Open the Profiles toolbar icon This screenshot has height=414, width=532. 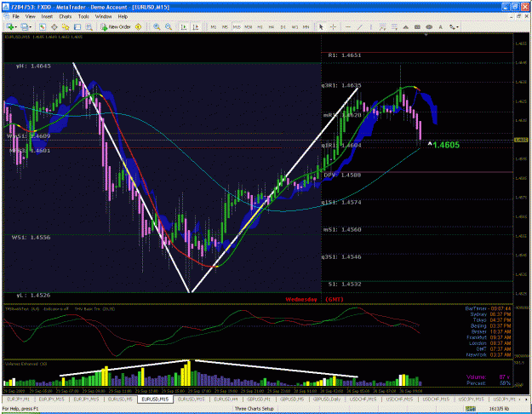point(25,26)
